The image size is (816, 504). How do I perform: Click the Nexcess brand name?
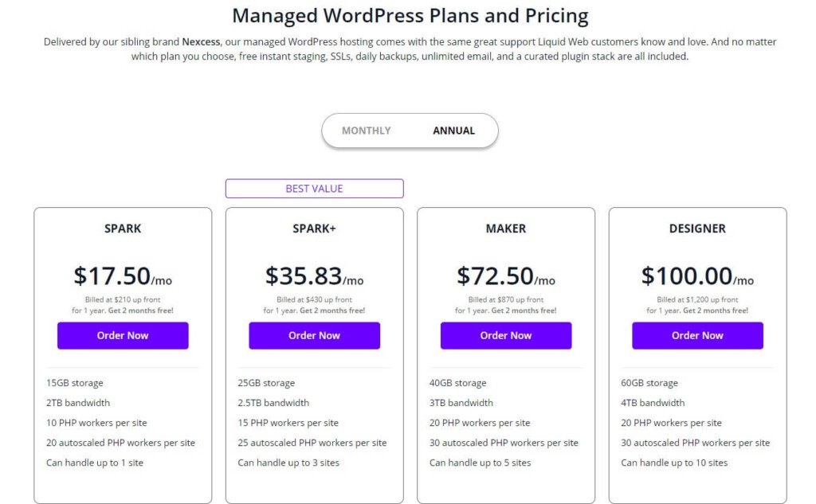(201, 41)
